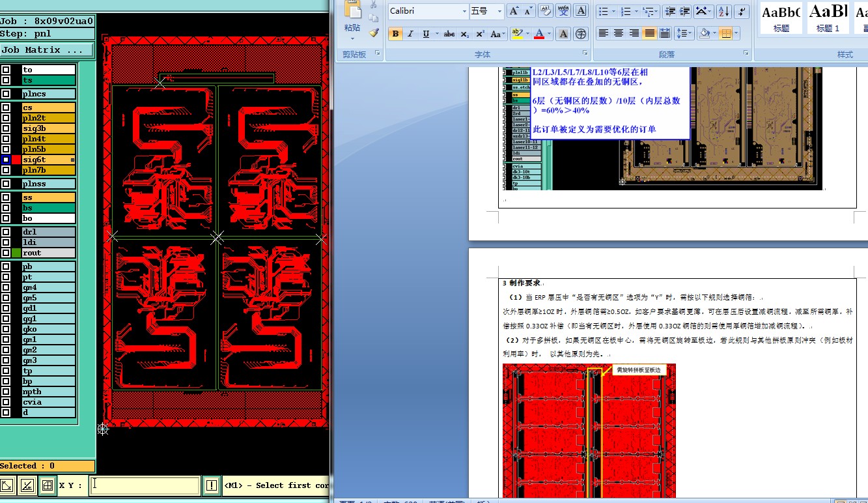This screenshot has width=868, height=503.
Task: Open font color dropdown arrow
Action: 550,34
